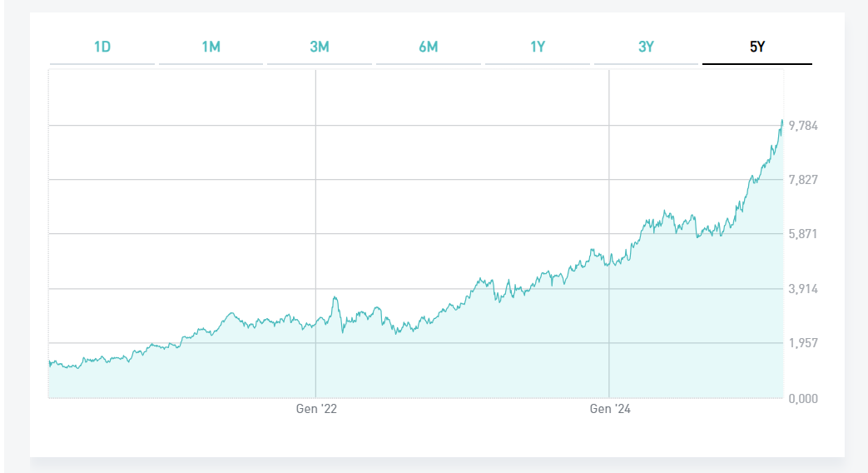
Task: Switch to the 3Y period tab
Action: coord(646,47)
